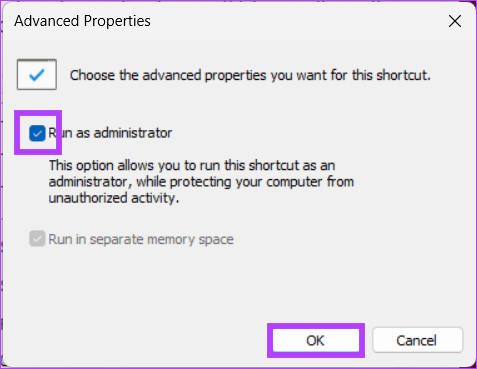Click the "Run in separate memory space" label

141,239
